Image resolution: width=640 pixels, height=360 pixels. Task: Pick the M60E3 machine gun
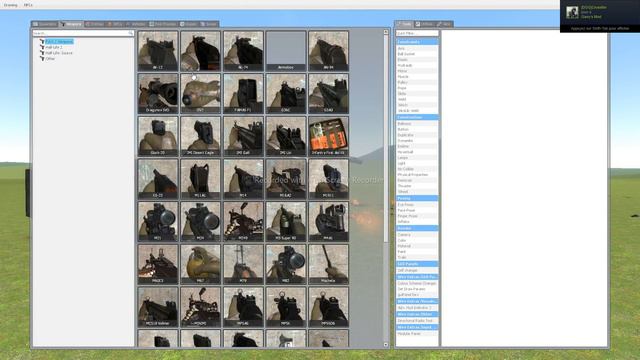click(158, 264)
